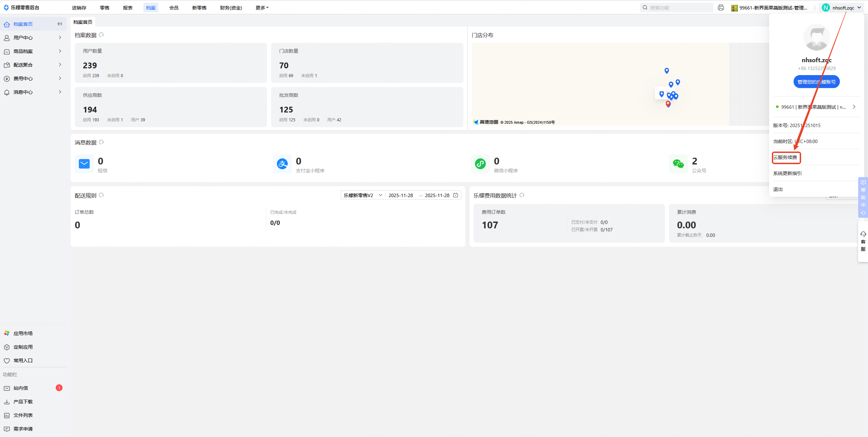Open the 公众号 WeChat icon

coord(678,164)
